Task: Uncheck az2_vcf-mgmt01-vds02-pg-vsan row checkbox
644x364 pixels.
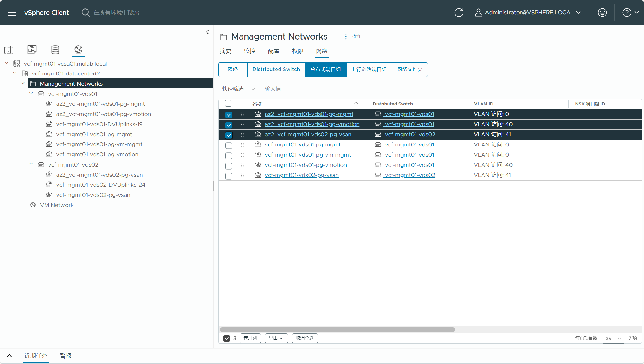Action: 229,135
